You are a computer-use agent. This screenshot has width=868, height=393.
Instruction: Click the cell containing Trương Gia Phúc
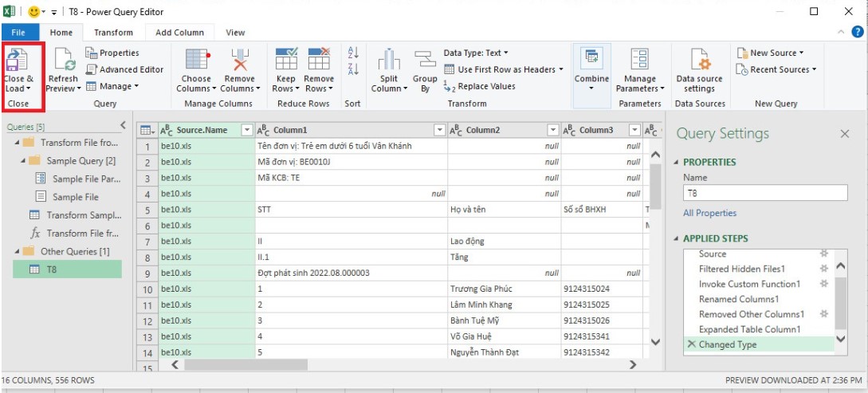pos(505,289)
